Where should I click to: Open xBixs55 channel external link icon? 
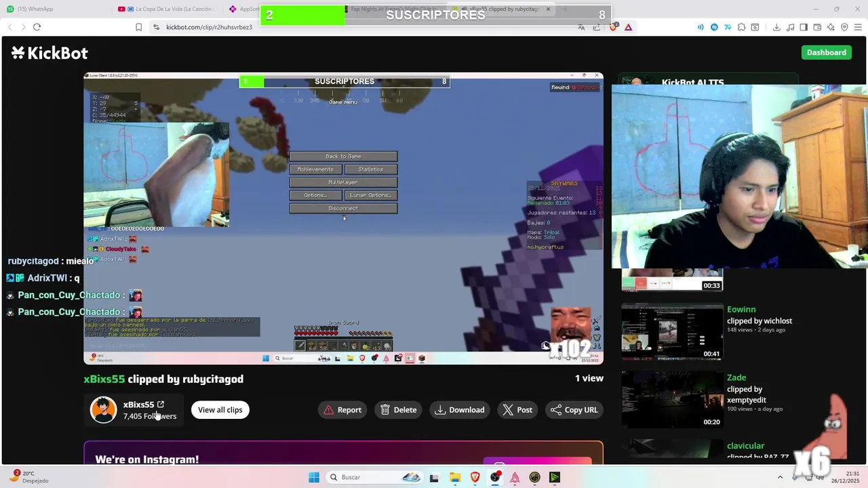(161, 405)
